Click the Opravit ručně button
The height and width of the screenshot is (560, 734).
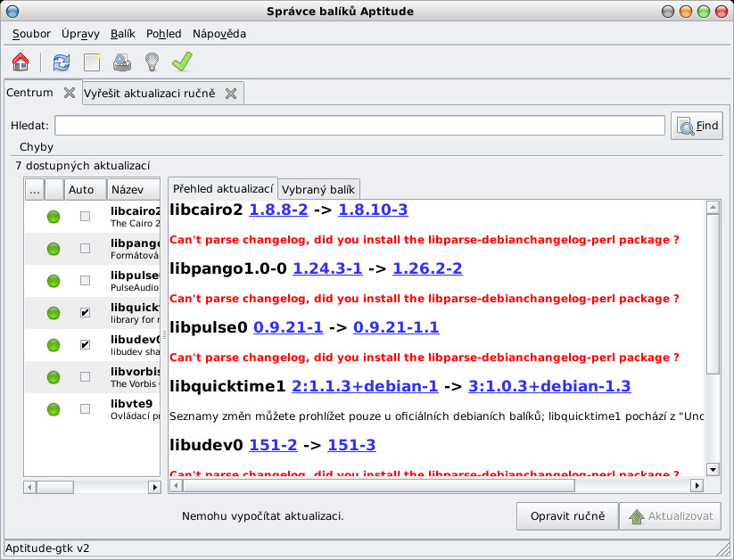pos(567,516)
